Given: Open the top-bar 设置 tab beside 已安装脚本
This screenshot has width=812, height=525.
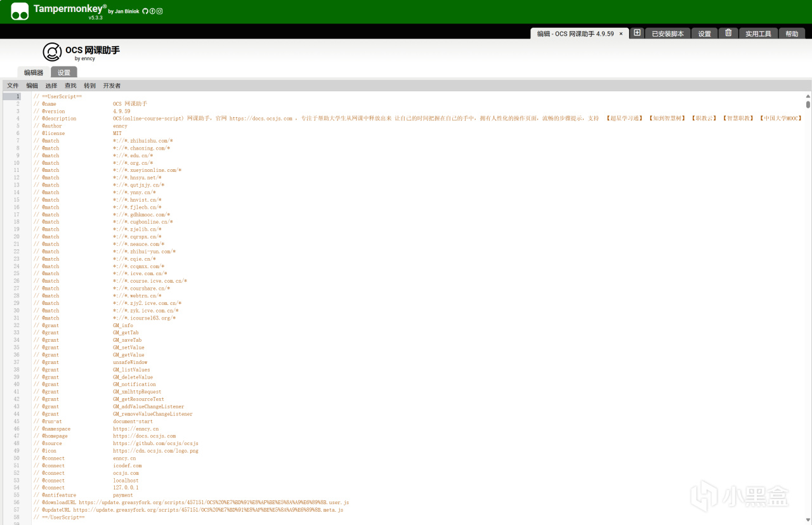Looking at the screenshot, I should coord(705,34).
